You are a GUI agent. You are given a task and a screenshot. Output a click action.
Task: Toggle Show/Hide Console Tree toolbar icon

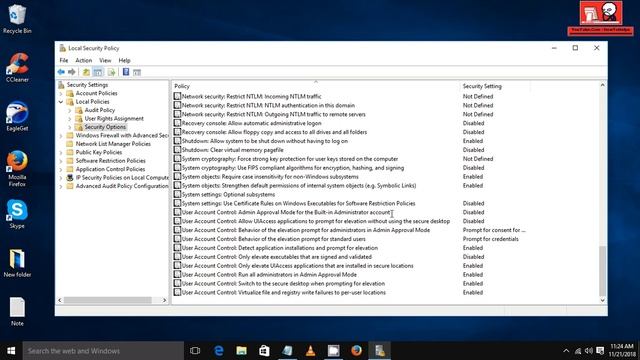coord(98,72)
